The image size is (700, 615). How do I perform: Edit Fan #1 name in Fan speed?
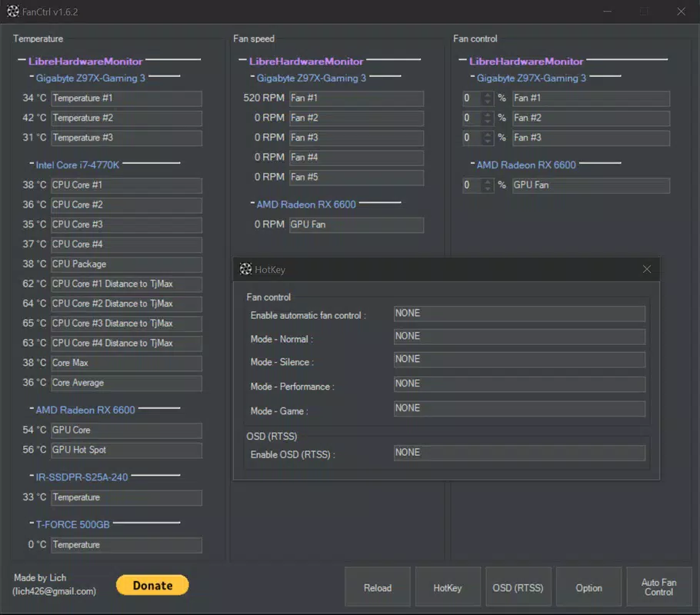click(x=356, y=98)
